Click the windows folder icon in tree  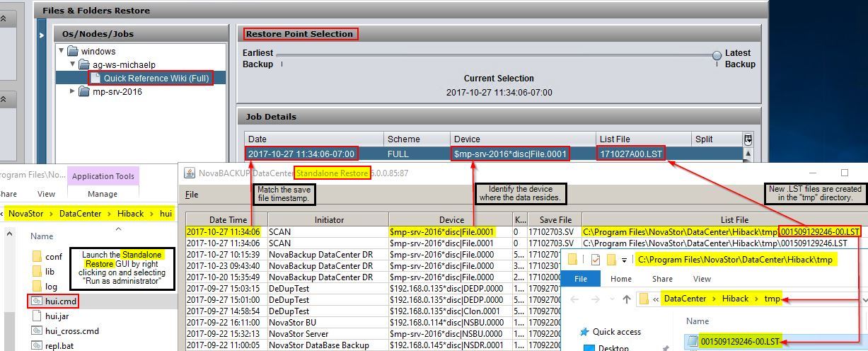tap(72, 51)
